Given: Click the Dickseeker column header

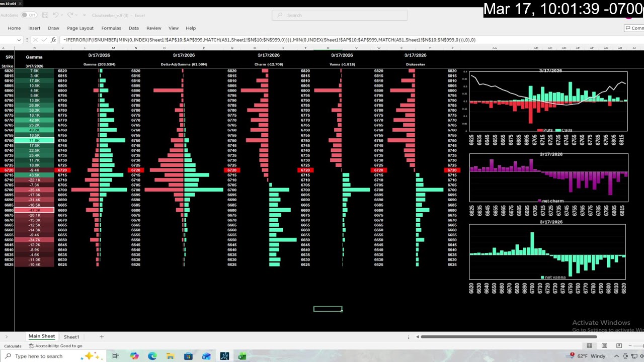Looking at the screenshot, I should (416, 64).
